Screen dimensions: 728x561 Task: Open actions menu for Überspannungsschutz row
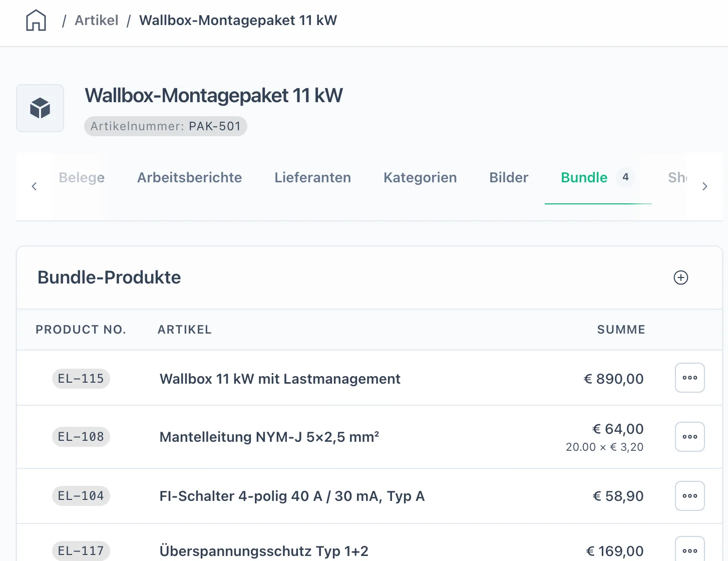690,550
